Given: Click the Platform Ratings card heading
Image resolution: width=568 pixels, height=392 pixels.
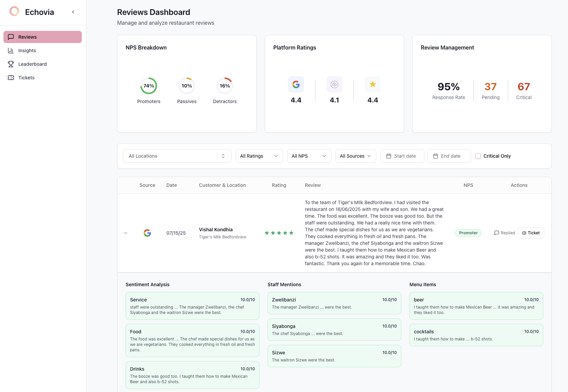Looking at the screenshot, I should pyautogui.click(x=295, y=47).
